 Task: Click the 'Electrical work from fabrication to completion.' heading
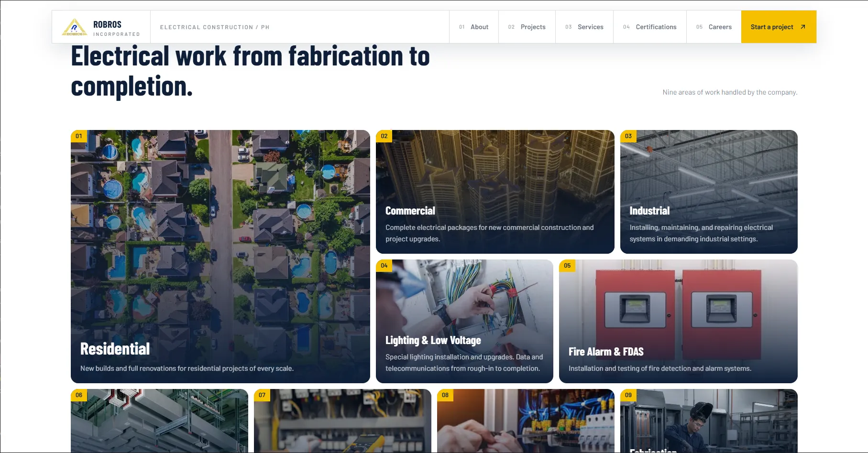pyautogui.click(x=250, y=71)
